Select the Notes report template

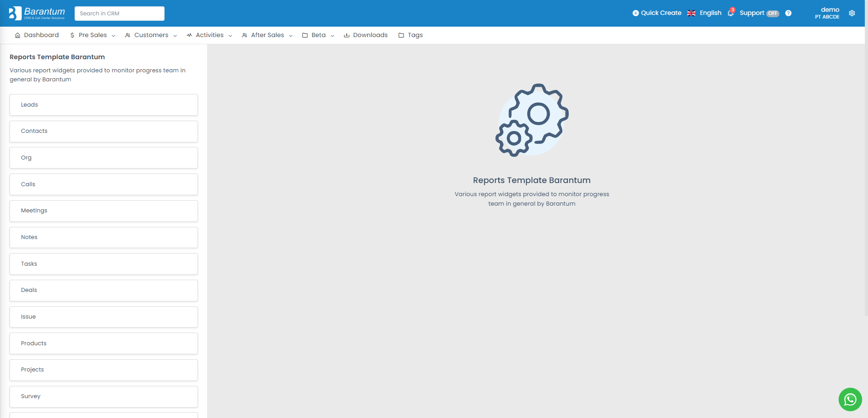(x=104, y=237)
